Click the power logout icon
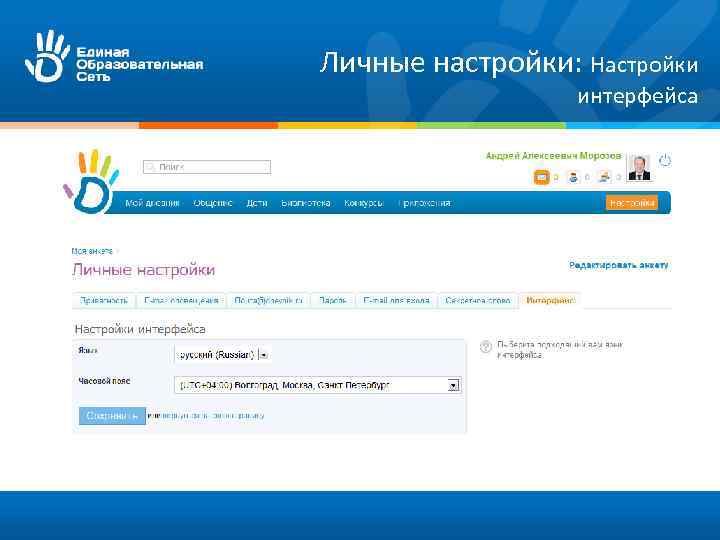The height and width of the screenshot is (540, 720). click(665, 160)
